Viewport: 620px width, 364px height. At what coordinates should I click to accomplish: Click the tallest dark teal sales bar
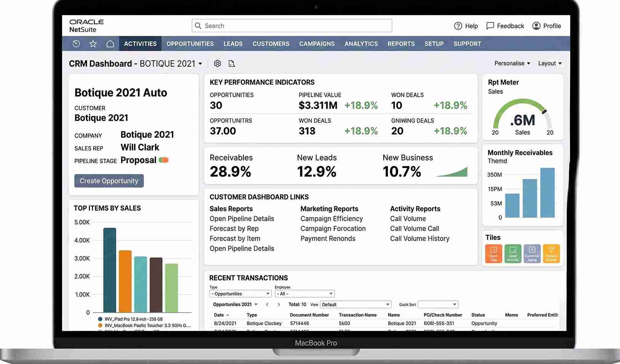coord(110,270)
